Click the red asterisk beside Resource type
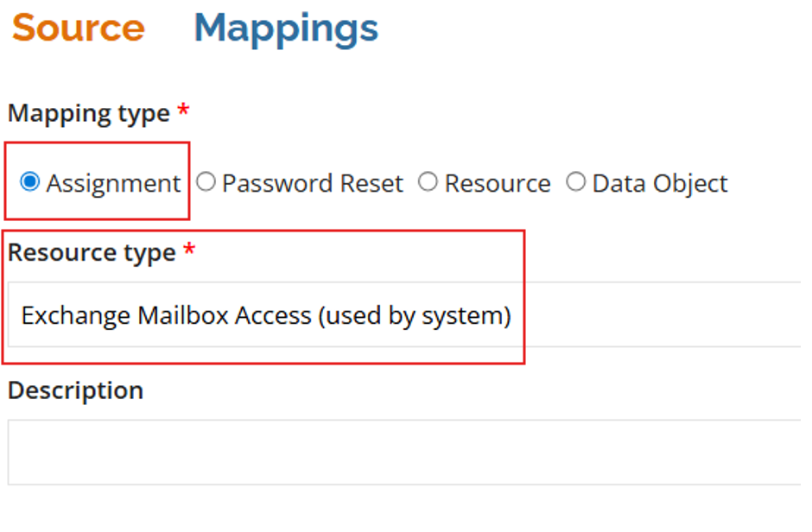The height and width of the screenshot is (532, 812). pyautogui.click(x=189, y=250)
